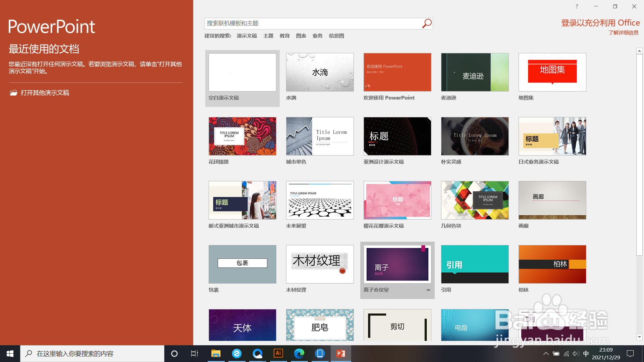644x362 pixels.
Task: Click 登录以充分利用 Office sign-in link
Action: 600,23
